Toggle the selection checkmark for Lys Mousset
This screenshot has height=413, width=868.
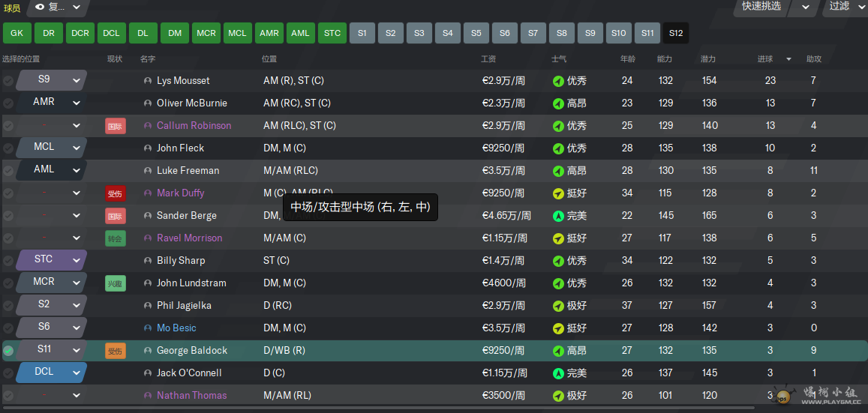coord(8,81)
